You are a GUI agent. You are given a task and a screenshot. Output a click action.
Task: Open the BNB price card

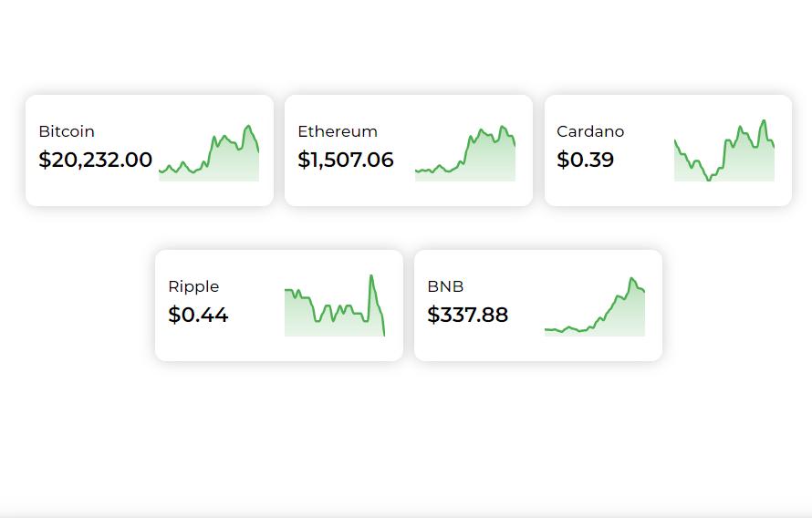[x=538, y=348]
